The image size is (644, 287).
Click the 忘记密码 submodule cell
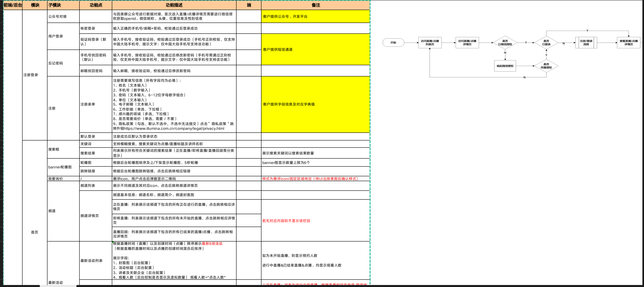tap(63, 63)
